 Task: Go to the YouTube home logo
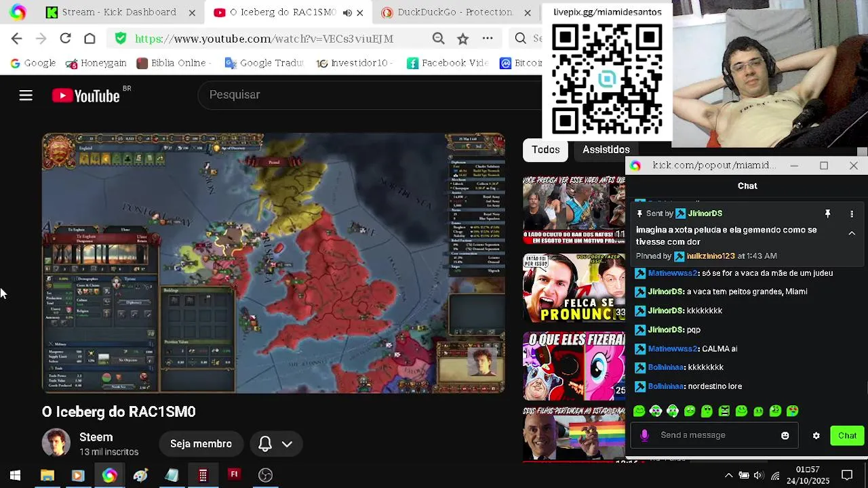click(86, 96)
